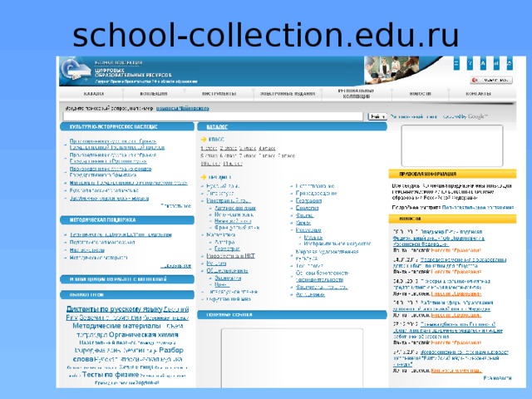Open the Физика subject link
This screenshot has height=399, width=532.
coord(304,215)
